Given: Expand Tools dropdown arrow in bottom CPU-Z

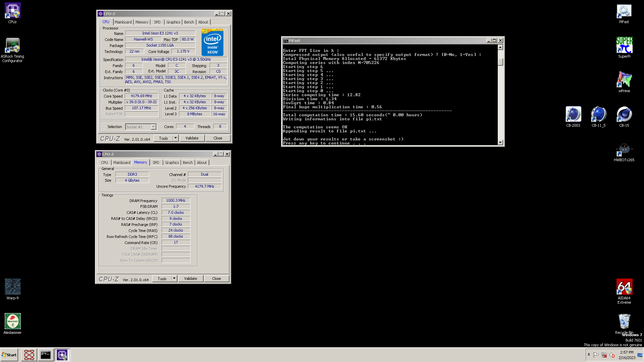Looking at the screenshot, I should [x=174, y=279].
